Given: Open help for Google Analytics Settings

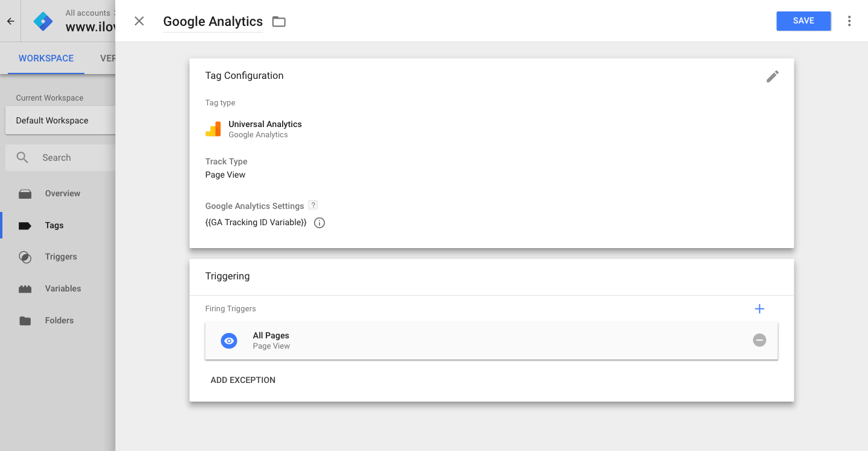Looking at the screenshot, I should point(313,205).
